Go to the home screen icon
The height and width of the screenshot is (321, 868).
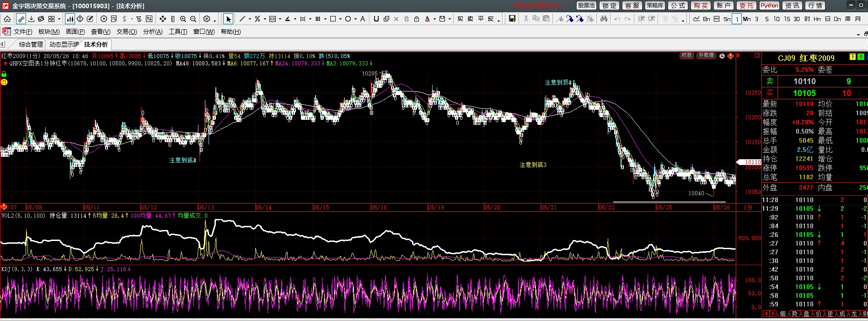[7, 19]
